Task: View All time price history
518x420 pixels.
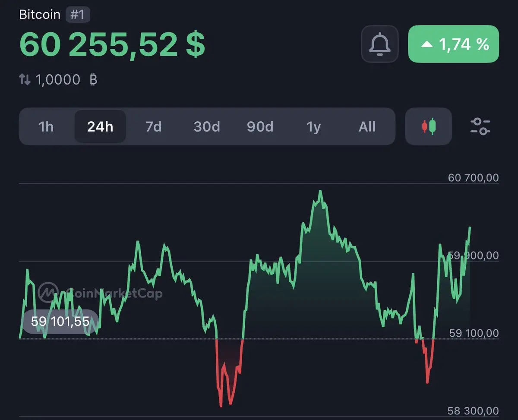Action: (367, 126)
